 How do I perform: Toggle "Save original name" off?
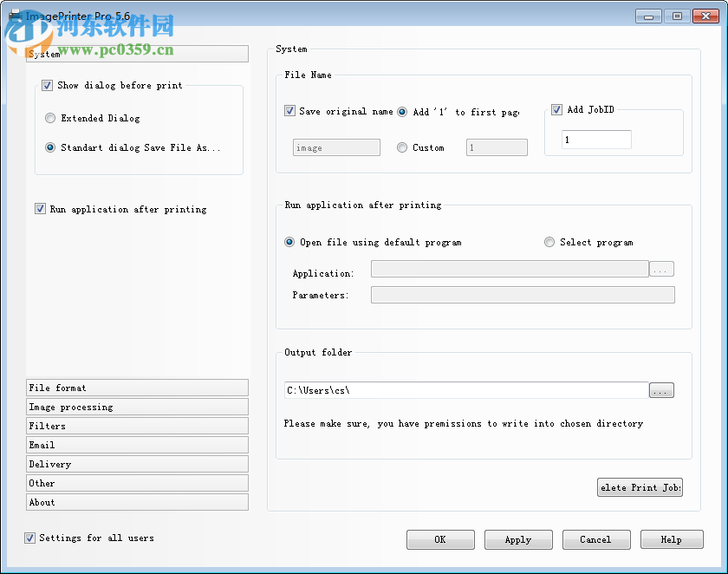coord(289,111)
